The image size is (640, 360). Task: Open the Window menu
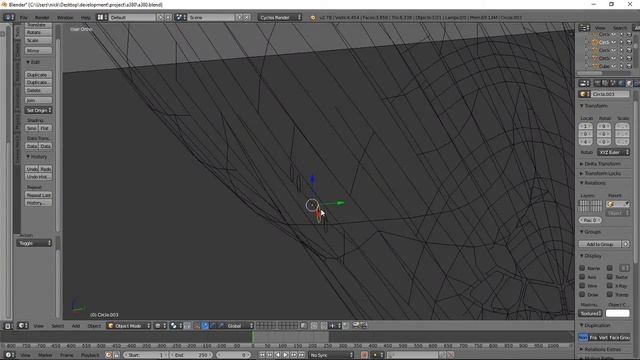point(65,18)
